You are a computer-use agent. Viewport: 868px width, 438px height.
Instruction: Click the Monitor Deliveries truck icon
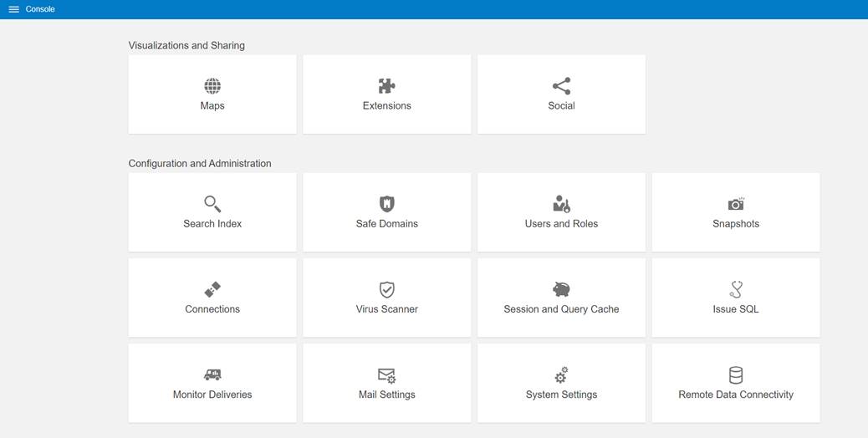coord(212,375)
